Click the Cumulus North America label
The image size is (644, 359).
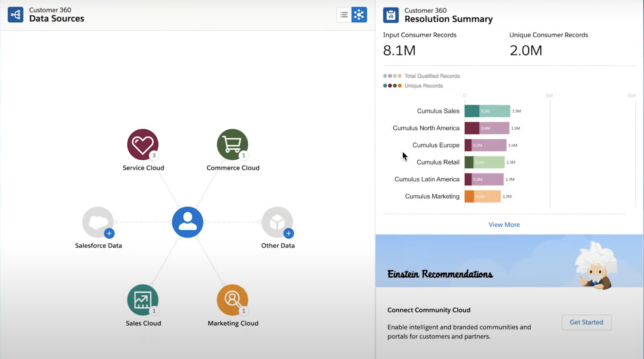[x=426, y=128]
